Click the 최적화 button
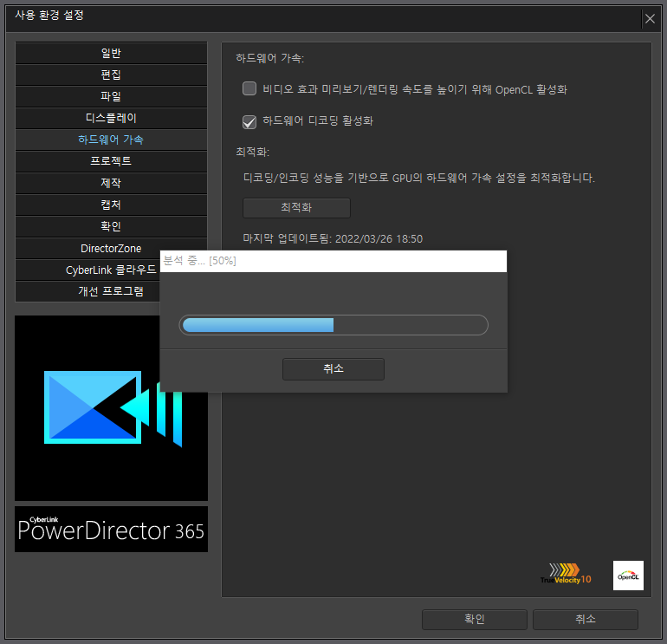The height and width of the screenshot is (644, 667). click(296, 208)
